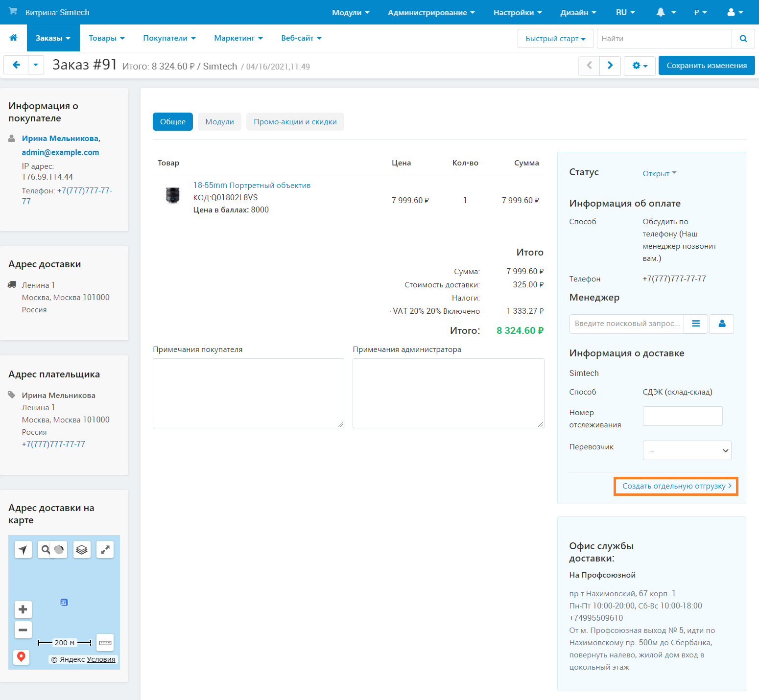The width and height of the screenshot is (759, 700).
Task: Expand the Перевозчик carrier select box
Action: point(687,450)
